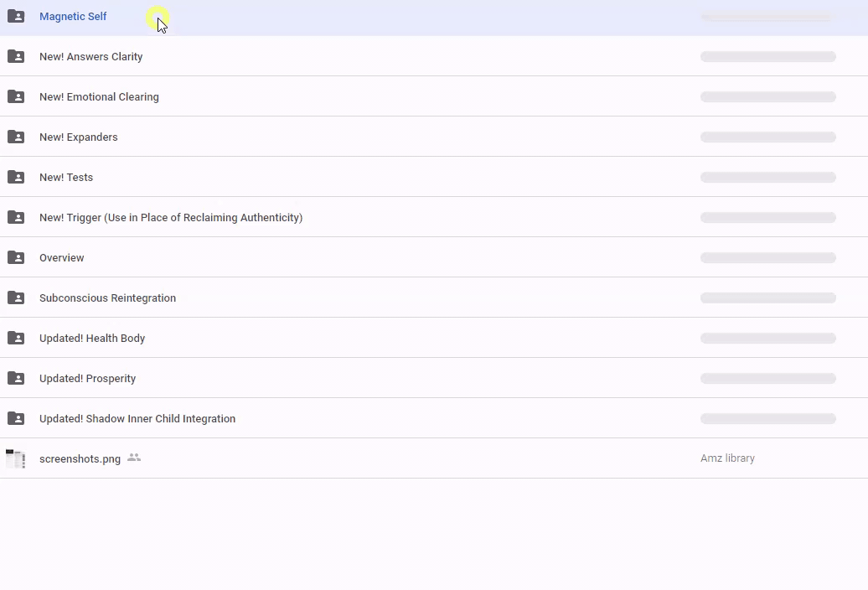Viewport: 868px width, 590px height.
Task: Select New! Trigger (Use in Place of Reclaiming Authenticity)
Action: [x=170, y=218]
